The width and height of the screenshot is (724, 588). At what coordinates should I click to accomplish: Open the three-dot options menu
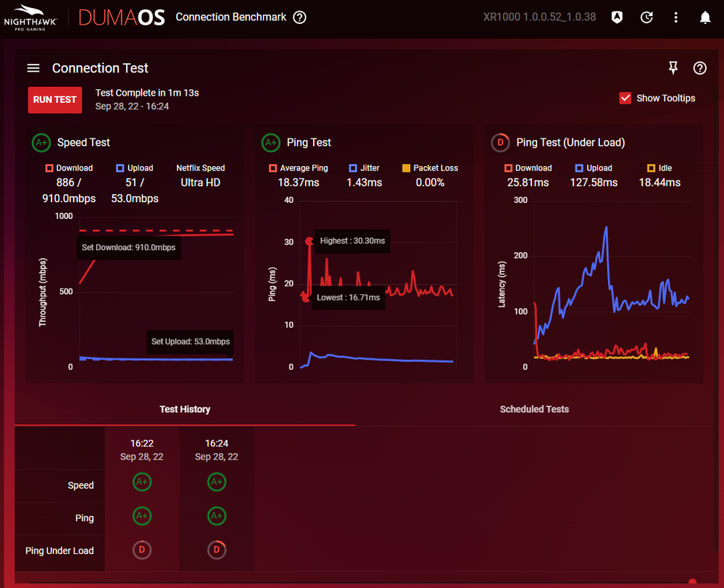pos(676,17)
